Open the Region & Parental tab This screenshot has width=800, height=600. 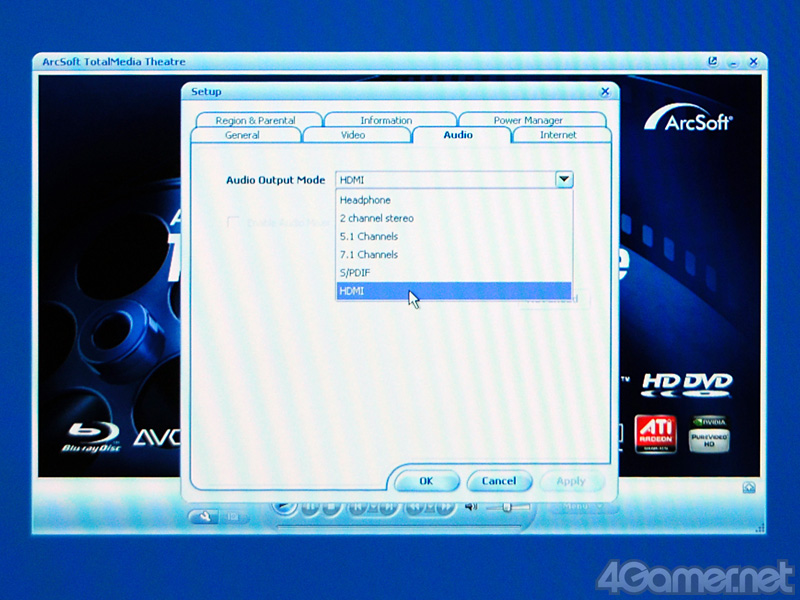click(x=256, y=121)
